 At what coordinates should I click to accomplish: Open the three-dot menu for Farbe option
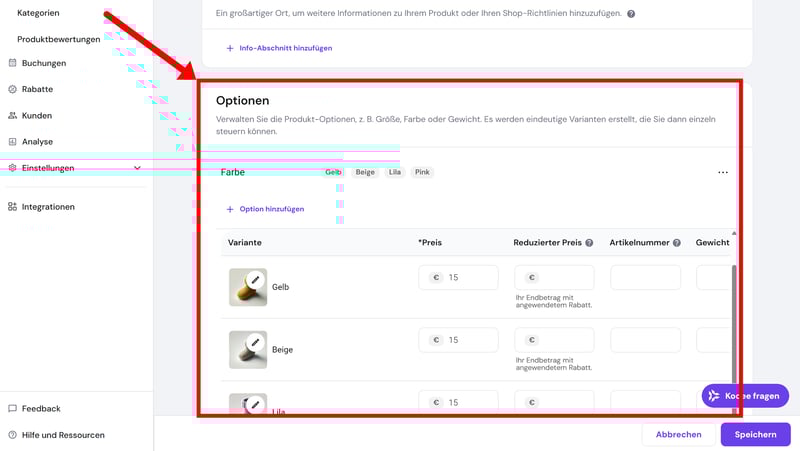(x=723, y=172)
